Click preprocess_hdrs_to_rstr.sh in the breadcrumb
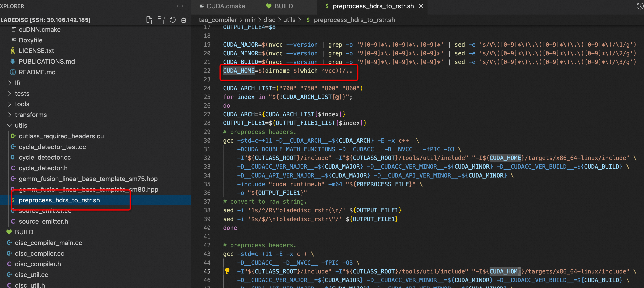Viewport: 644px width, 288px height. 354,20
